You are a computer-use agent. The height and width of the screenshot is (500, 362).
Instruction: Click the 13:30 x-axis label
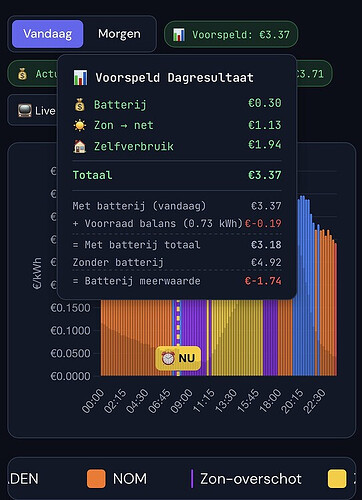pos(226,401)
